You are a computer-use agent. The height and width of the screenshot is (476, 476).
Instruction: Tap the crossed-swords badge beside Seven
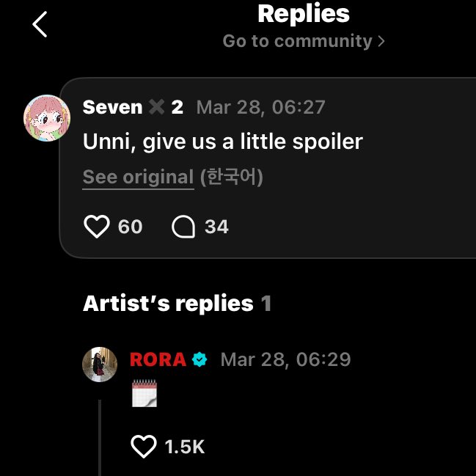pyautogui.click(x=156, y=107)
